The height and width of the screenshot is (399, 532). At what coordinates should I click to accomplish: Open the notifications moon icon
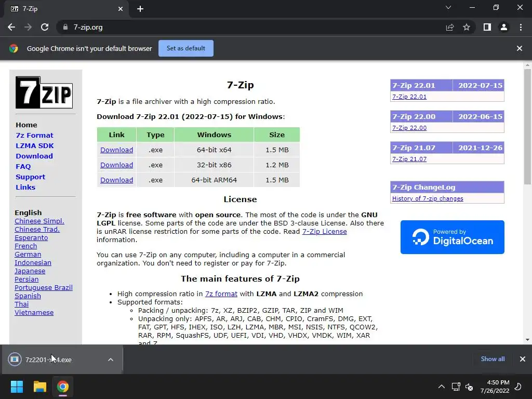(x=518, y=387)
